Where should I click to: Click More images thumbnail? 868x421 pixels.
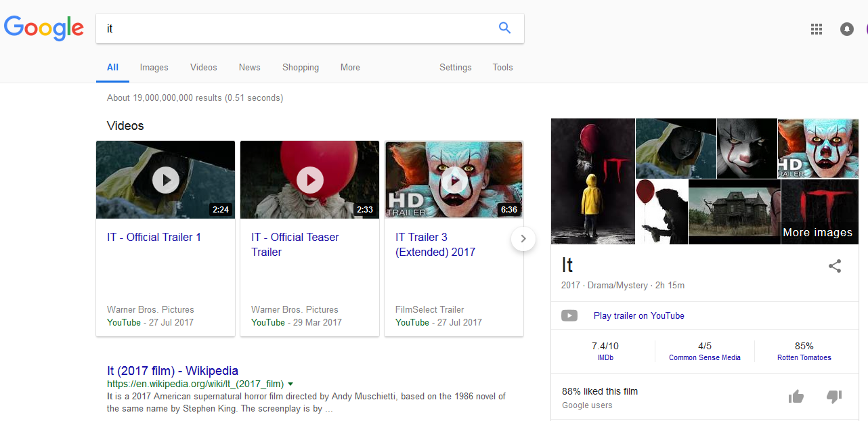[x=820, y=212]
